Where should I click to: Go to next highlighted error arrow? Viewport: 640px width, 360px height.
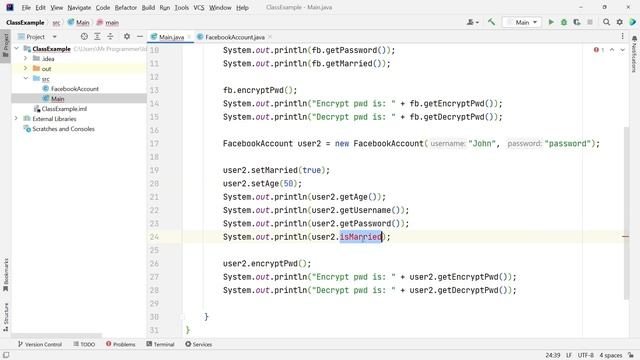pyautogui.click(x=622, y=50)
